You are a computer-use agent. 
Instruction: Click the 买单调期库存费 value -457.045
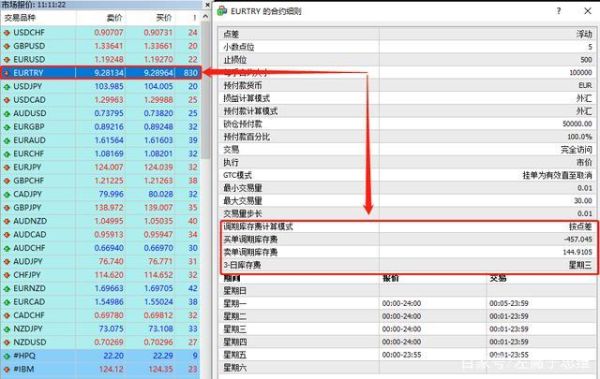(x=578, y=239)
